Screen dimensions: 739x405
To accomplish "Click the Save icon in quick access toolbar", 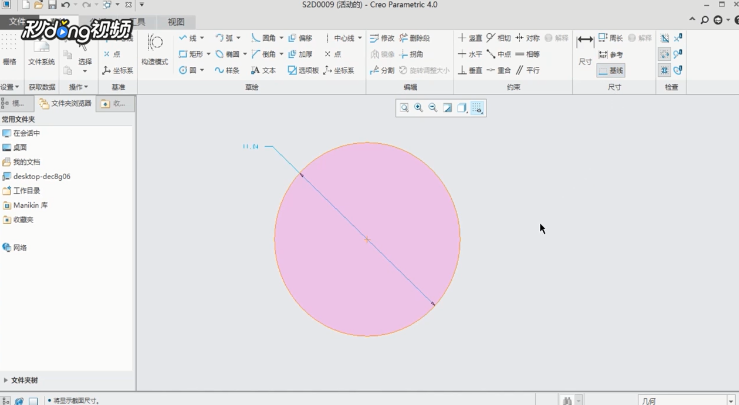I will click(52, 5).
